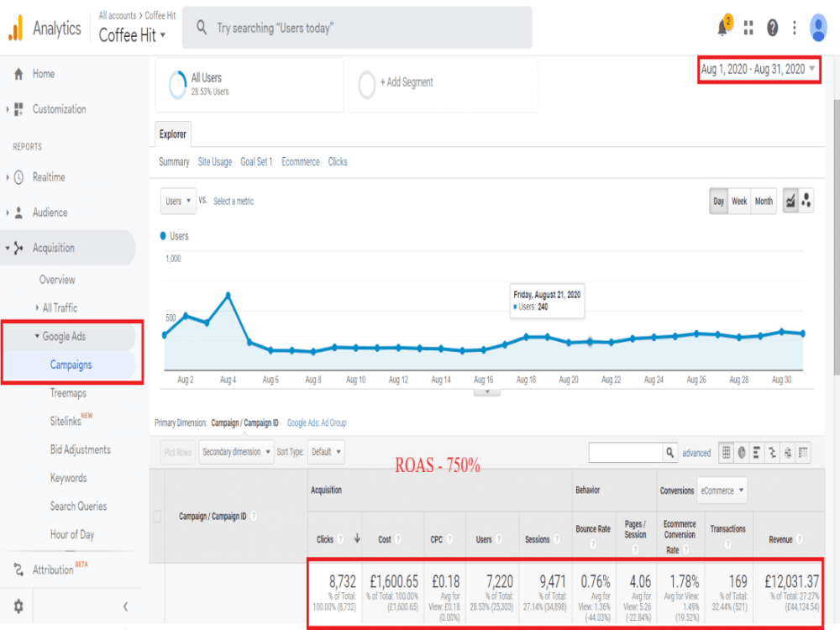
Task: Open the three-dot more options menu
Action: click(x=795, y=28)
